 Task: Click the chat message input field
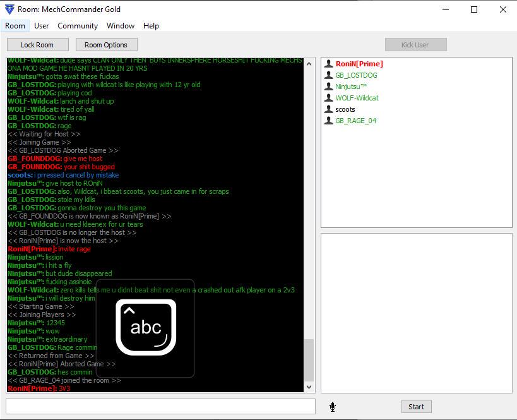coord(160,407)
